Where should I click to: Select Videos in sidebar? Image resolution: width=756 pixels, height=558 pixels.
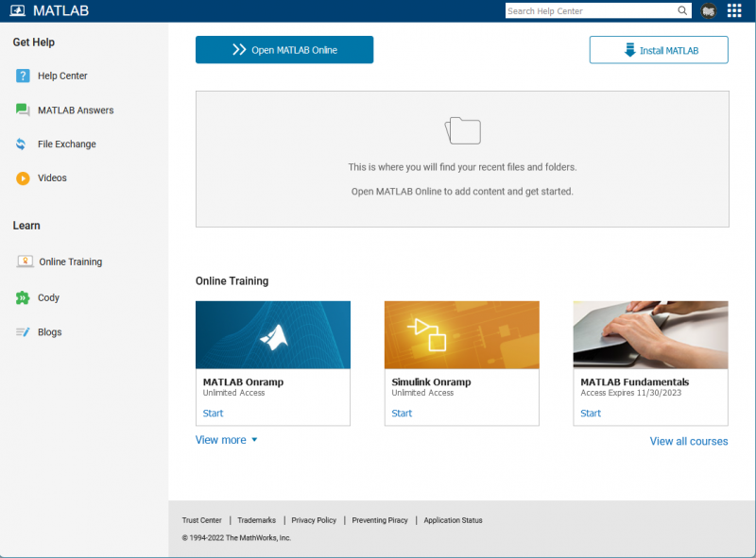pos(52,178)
